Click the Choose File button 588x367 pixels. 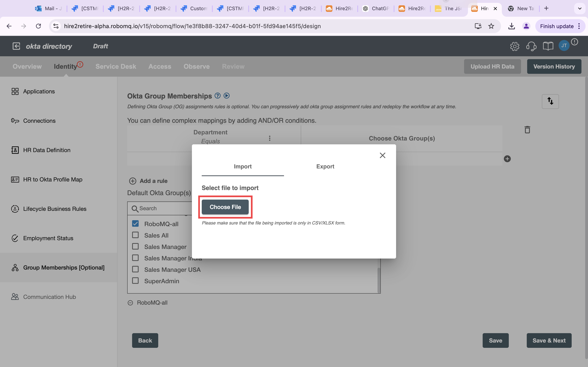[x=225, y=207]
